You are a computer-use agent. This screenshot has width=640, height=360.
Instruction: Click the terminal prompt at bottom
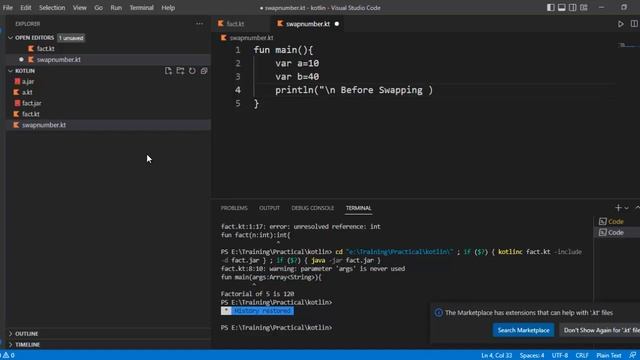pyautogui.click(x=276, y=327)
